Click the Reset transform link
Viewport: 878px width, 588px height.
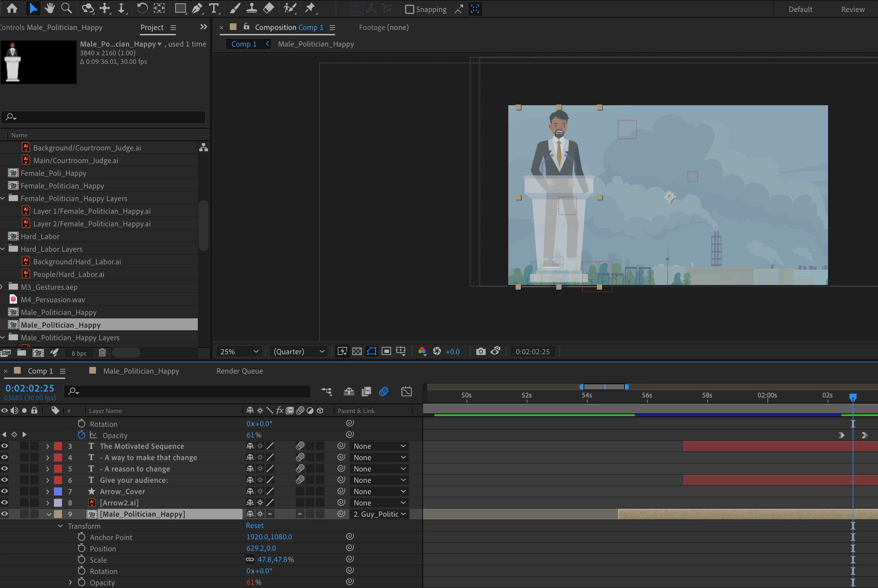click(x=255, y=526)
